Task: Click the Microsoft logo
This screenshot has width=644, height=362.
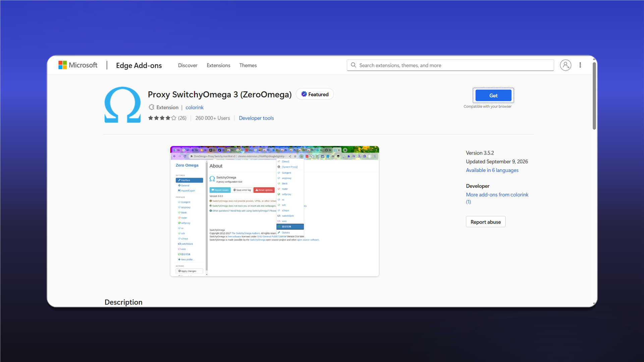Action: coord(78,65)
